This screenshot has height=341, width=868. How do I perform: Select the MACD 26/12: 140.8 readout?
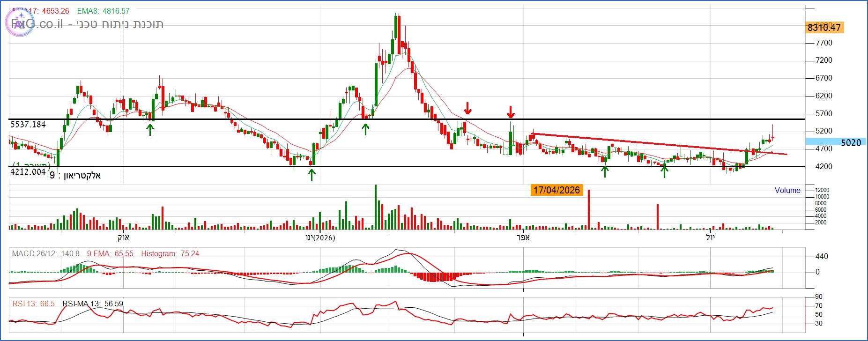46,254
